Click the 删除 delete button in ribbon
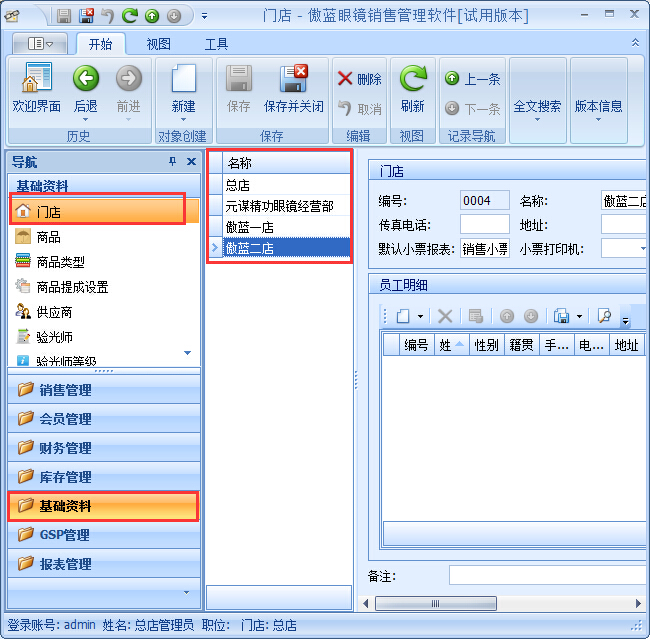 [358, 79]
